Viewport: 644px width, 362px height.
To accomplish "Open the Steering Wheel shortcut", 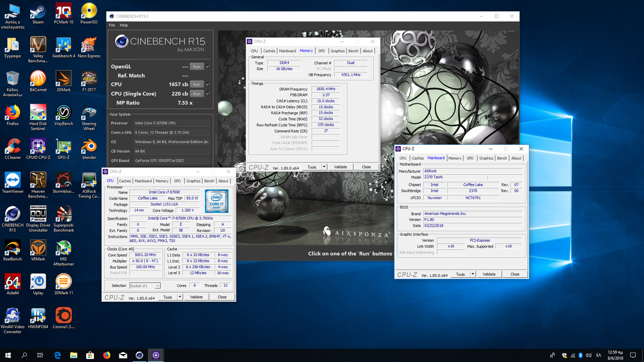I will point(89,117).
